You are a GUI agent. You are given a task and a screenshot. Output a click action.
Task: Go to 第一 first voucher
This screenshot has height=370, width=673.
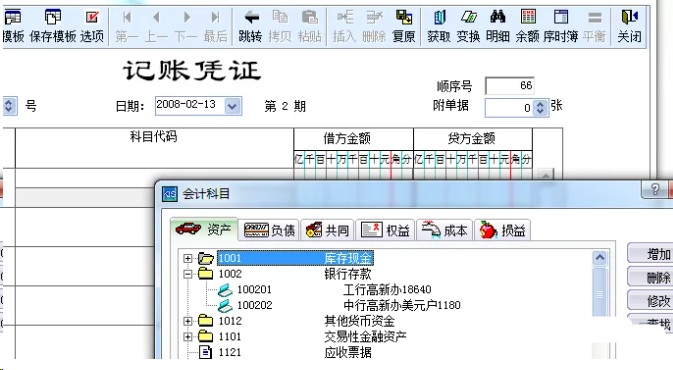(x=127, y=26)
